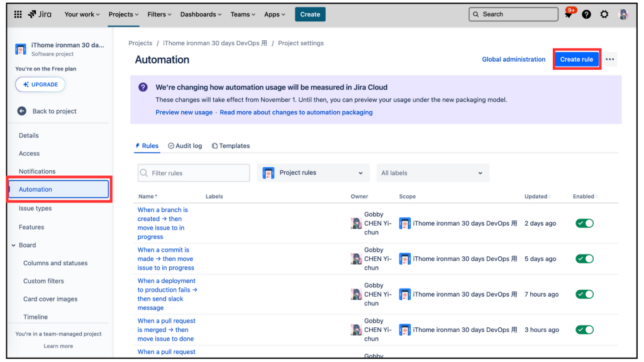Image resolution: width=644 pixels, height=362 pixels.
Task: Click the more actions ellipsis button
Action: click(609, 60)
